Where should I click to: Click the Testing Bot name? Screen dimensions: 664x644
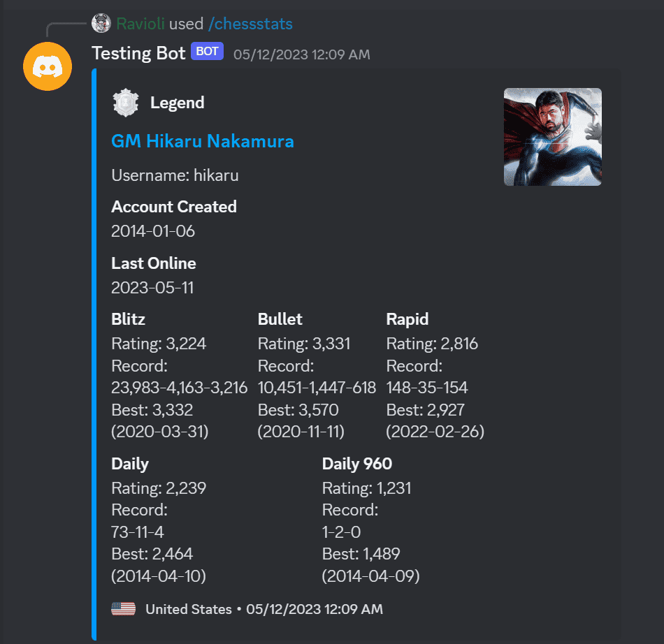(x=138, y=53)
